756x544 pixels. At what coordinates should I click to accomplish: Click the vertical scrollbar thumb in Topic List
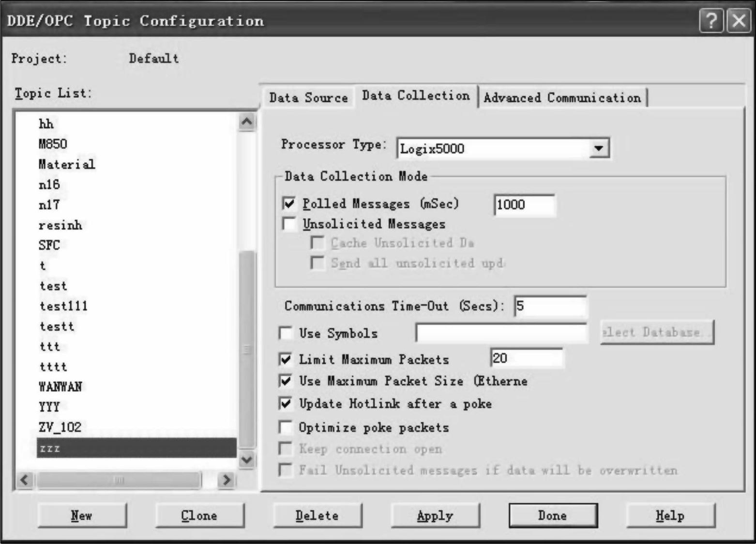[x=247, y=349]
